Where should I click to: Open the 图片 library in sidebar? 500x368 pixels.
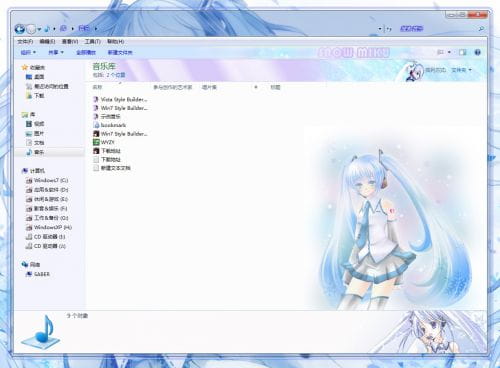pos(35,133)
